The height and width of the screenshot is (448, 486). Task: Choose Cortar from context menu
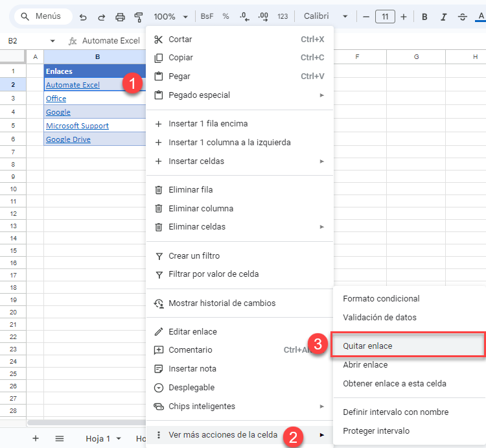240,40
